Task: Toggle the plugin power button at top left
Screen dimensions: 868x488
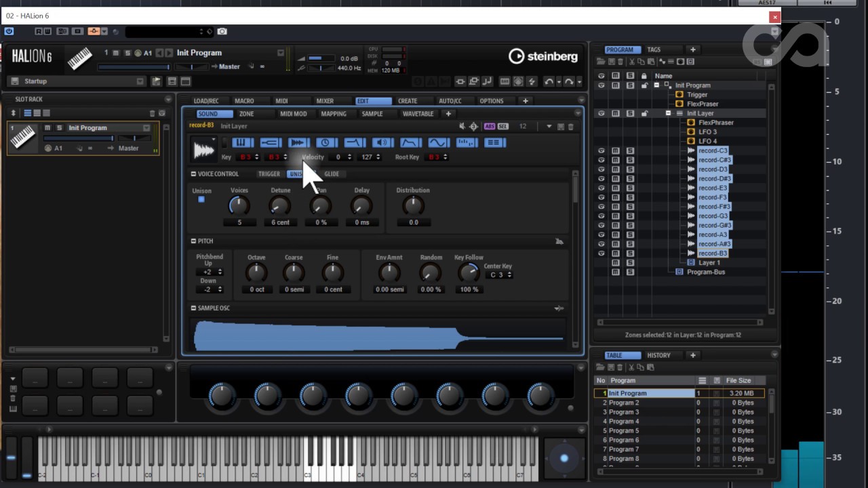Action: pyautogui.click(x=9, y=31)
